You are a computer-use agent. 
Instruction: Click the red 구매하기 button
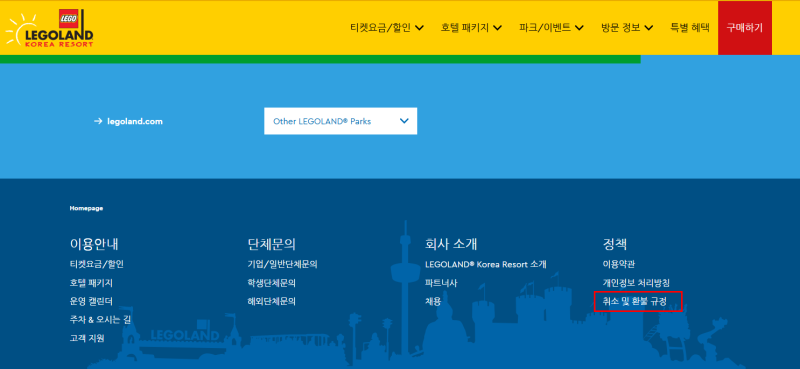click(x=744, y=28)
